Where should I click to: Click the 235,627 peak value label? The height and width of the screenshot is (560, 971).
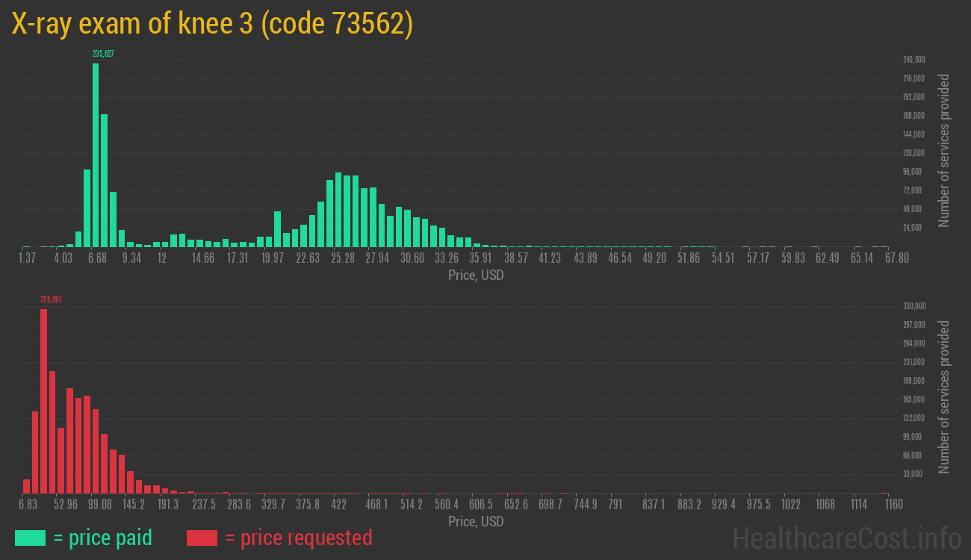[x=103, y=54]
